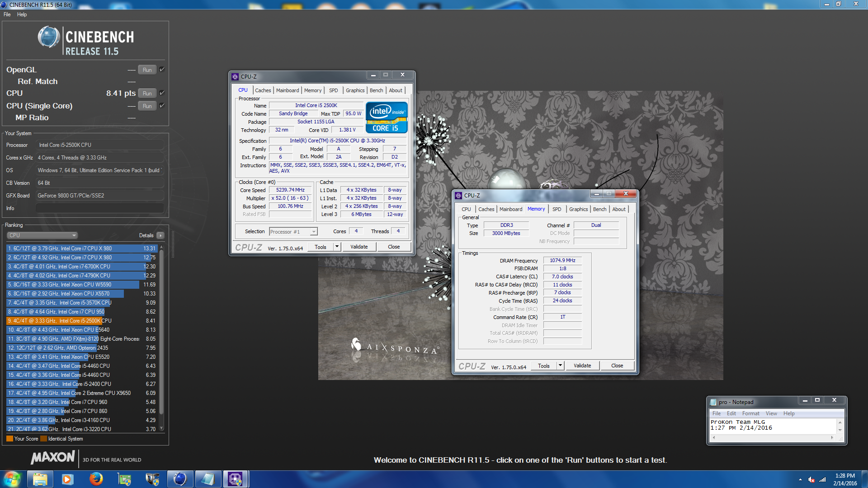Click the network signal tray icon
Screen dimensions: 868x488
(x=822, y=479)
